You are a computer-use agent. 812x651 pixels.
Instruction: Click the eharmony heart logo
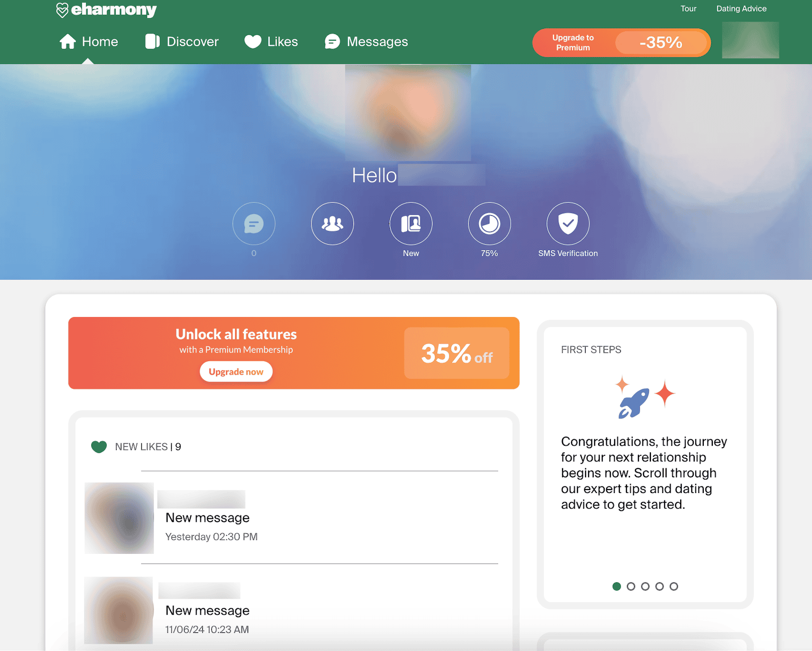point(62,10)
